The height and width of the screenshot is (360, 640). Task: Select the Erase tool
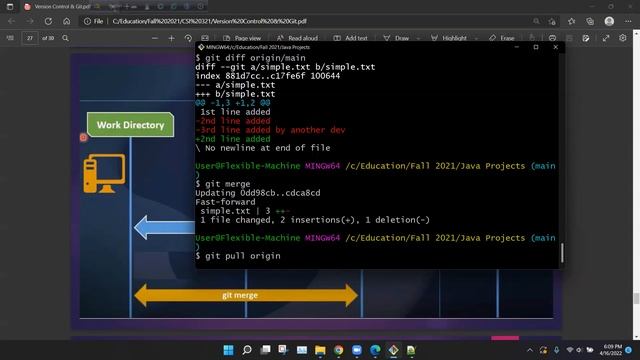(502, 38)
